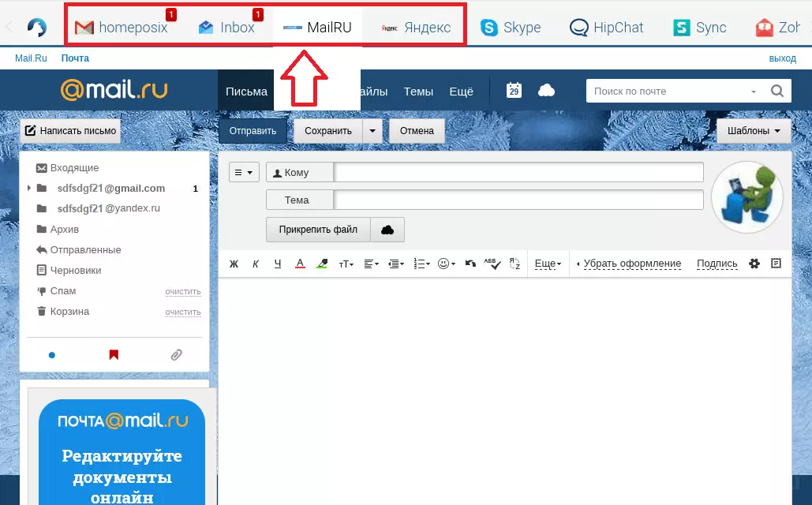Screen dimensions: 812x505
Task: Click the undo arrow icon
Action: (470, 264)
